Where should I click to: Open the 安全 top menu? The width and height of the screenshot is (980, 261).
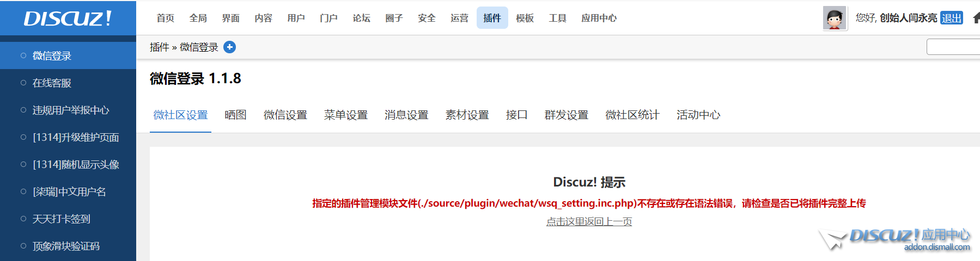point(427,18)
